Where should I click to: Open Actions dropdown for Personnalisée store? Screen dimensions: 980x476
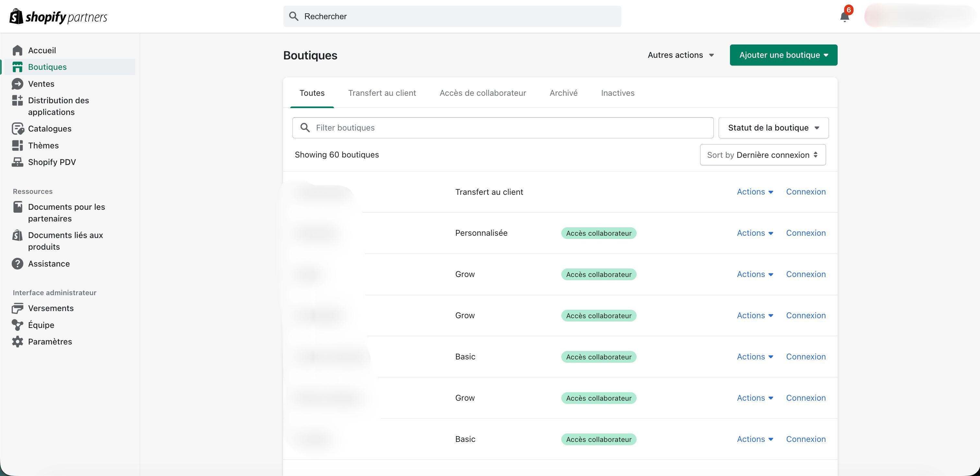(x=755, y=233)
